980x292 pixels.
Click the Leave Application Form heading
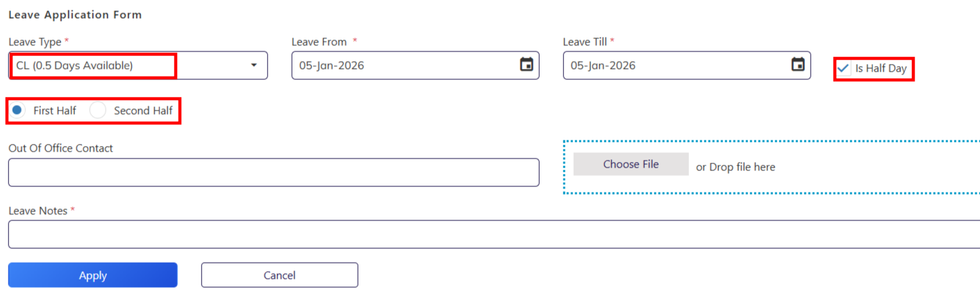(x=75, y=15)
